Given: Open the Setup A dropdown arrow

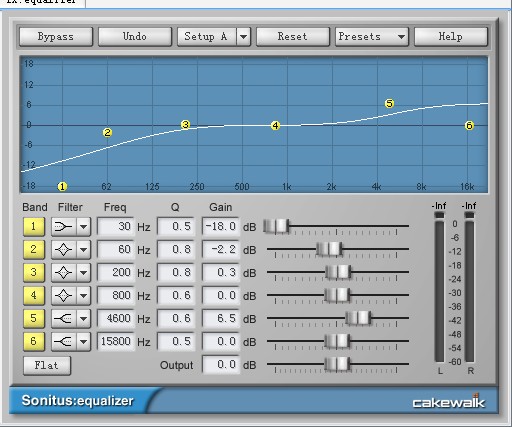Looking at the screenshot, I should coord(244,36).
